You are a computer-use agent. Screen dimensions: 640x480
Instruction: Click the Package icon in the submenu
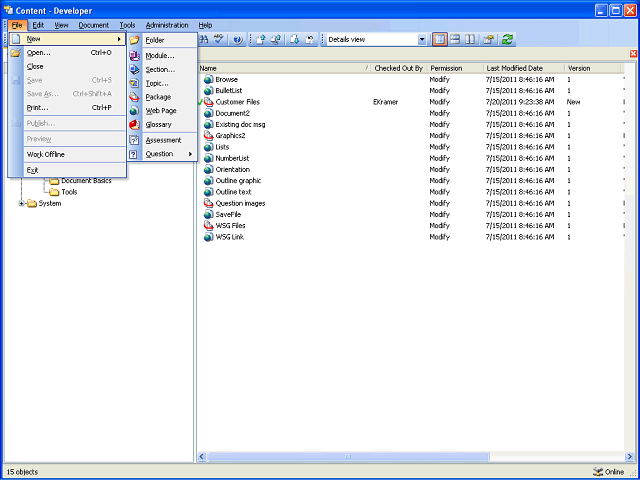(x=134, y=97)
